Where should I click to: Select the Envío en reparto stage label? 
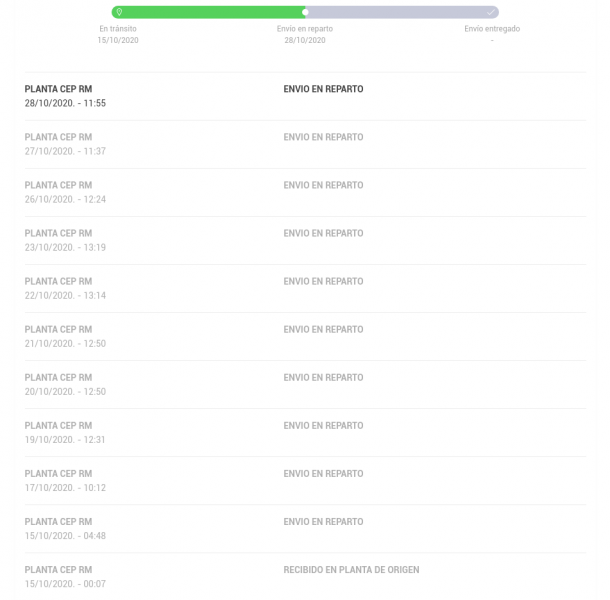tap(305, 29)
